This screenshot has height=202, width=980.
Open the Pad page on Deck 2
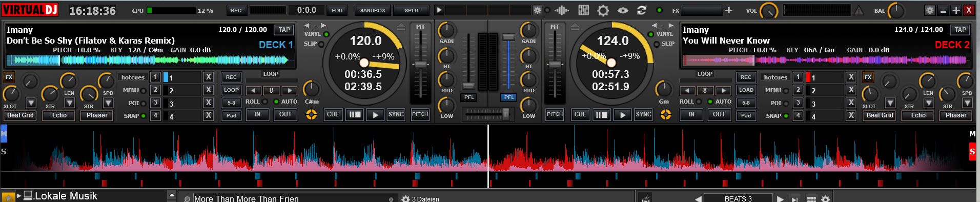(746, 115)
